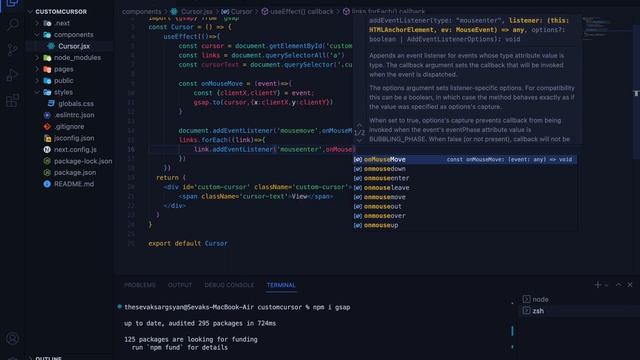Choose onmouseup autocomplete suggestion
Image resolution: width=640 pixels, height=360 pixels.
(465, 225)
